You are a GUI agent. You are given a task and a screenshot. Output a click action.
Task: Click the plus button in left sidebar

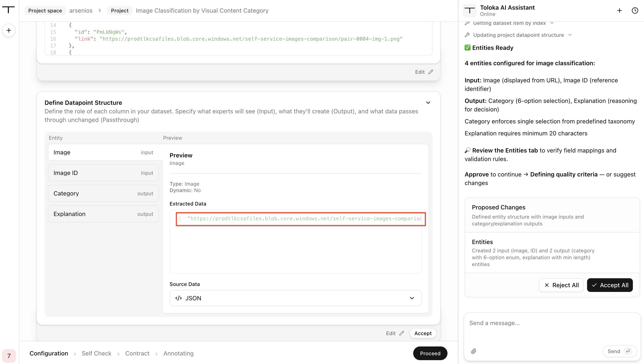9,31
